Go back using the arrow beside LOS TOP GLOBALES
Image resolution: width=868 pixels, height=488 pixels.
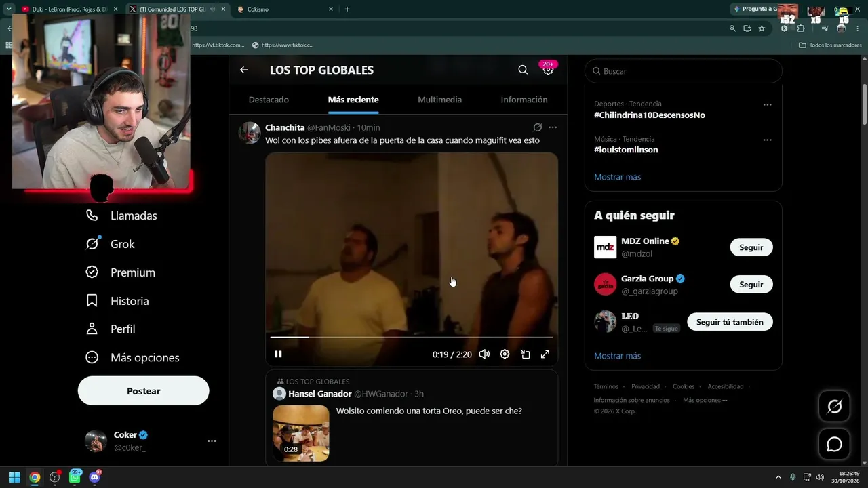pyautogui.click(x=244, y=70)
